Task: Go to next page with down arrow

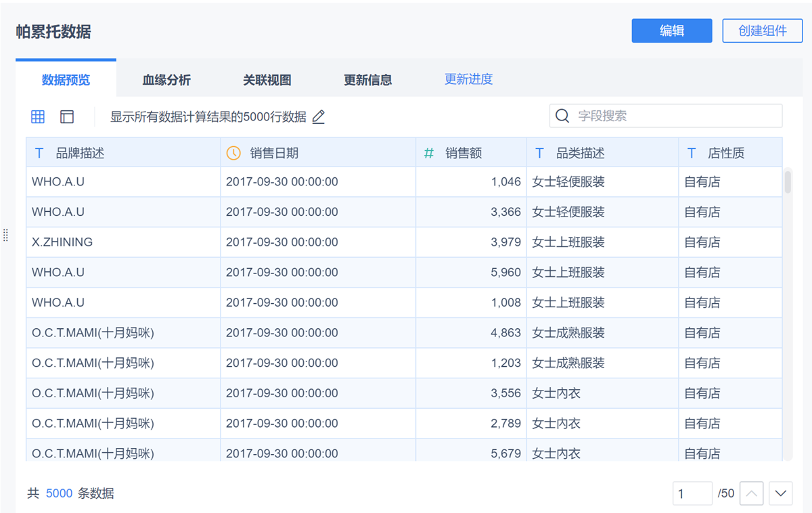Action: (x=780, y=493)
